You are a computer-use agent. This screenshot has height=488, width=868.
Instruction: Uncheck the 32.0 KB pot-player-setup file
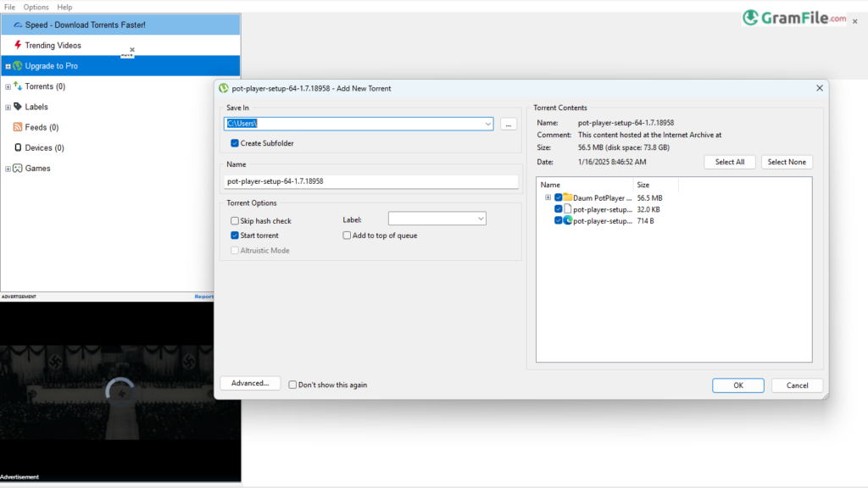558,209
